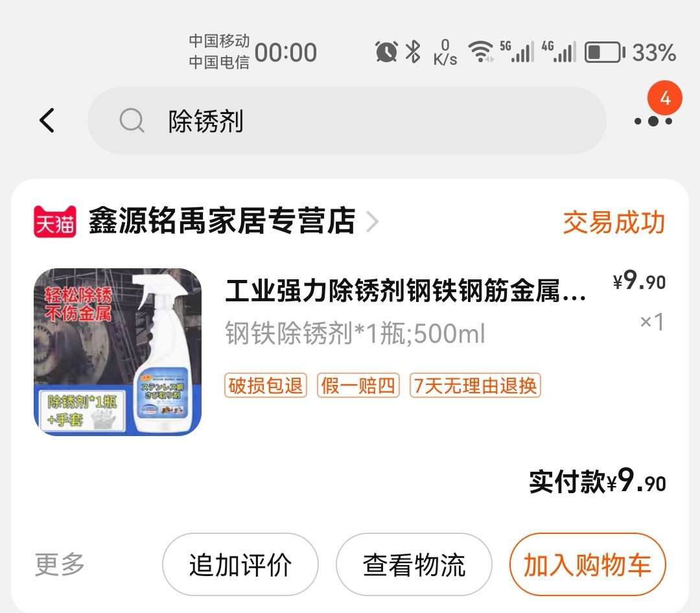Open the 鑫源铭禹家居专营店 store page

[222, 221]
